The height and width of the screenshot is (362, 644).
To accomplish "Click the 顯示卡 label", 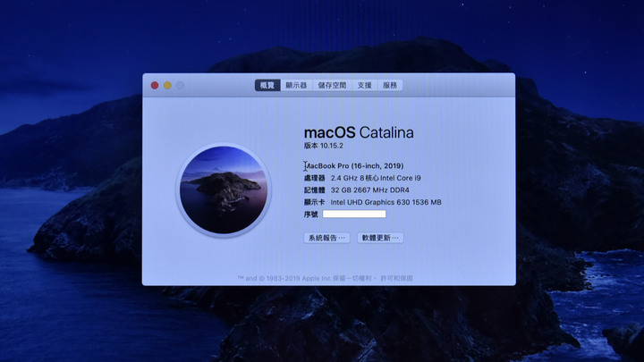I will (x=315, y=202).
